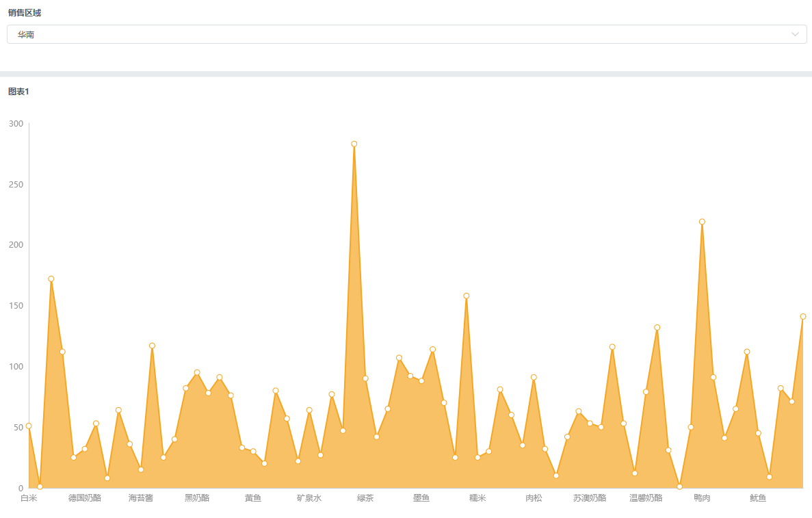Click the 50 y-axis value

coord(18,428)
